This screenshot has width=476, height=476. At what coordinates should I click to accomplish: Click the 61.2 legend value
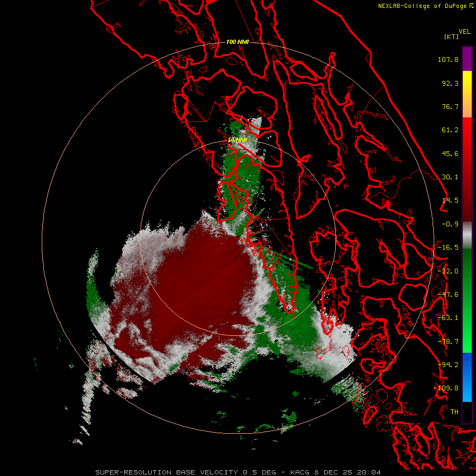pos(450,130)
